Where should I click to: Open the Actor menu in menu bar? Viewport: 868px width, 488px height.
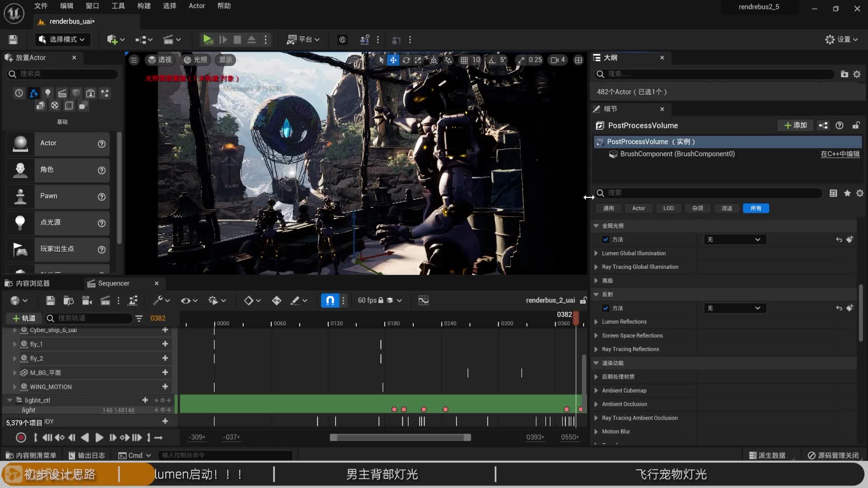197,6
